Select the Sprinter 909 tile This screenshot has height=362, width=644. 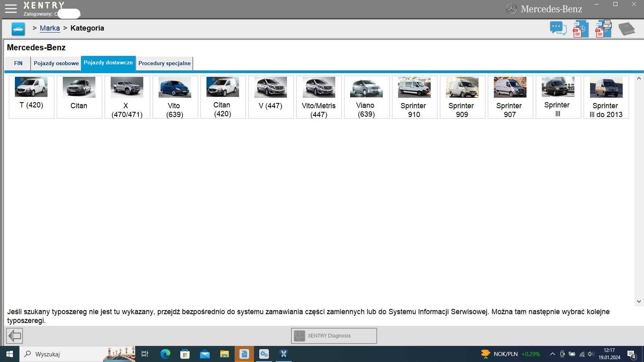click(x=462, y=97)
